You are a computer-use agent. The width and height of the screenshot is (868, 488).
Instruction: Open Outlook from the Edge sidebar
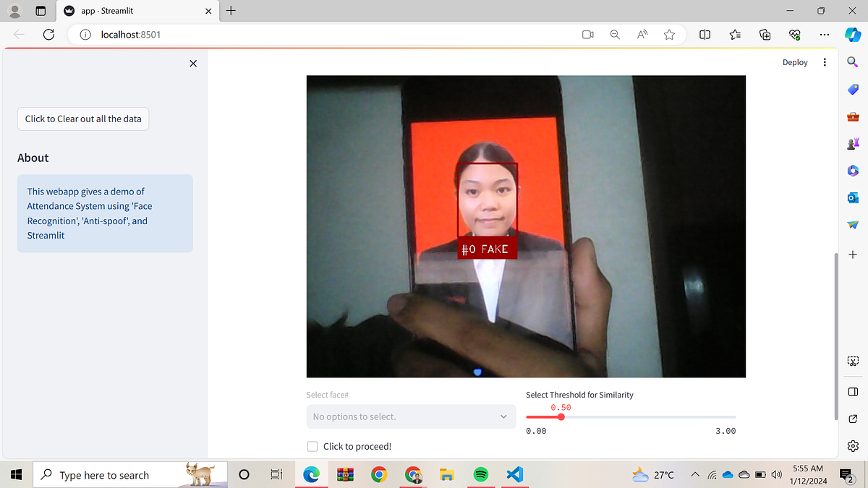852,197
